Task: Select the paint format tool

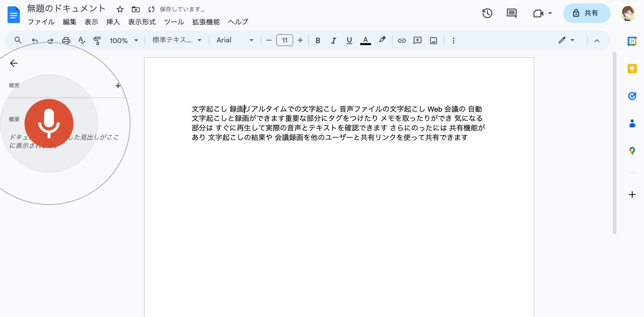Action: pyautogui.click(x=97, y=40)
